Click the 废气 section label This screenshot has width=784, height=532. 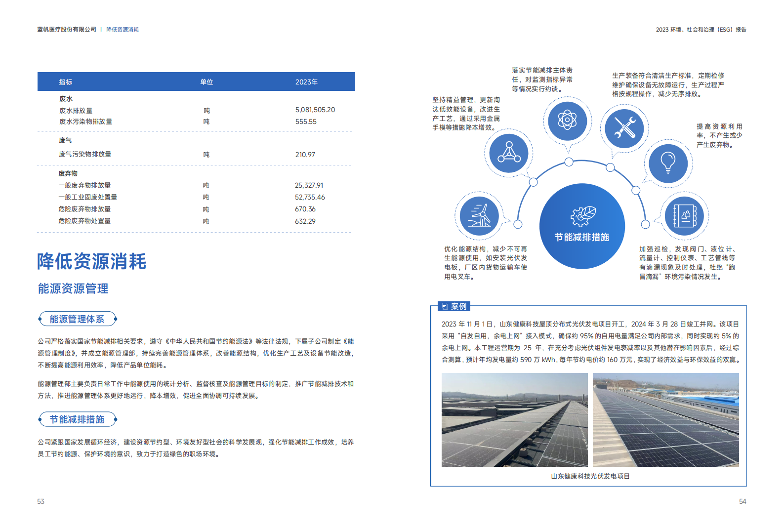[x=65, y=140]
